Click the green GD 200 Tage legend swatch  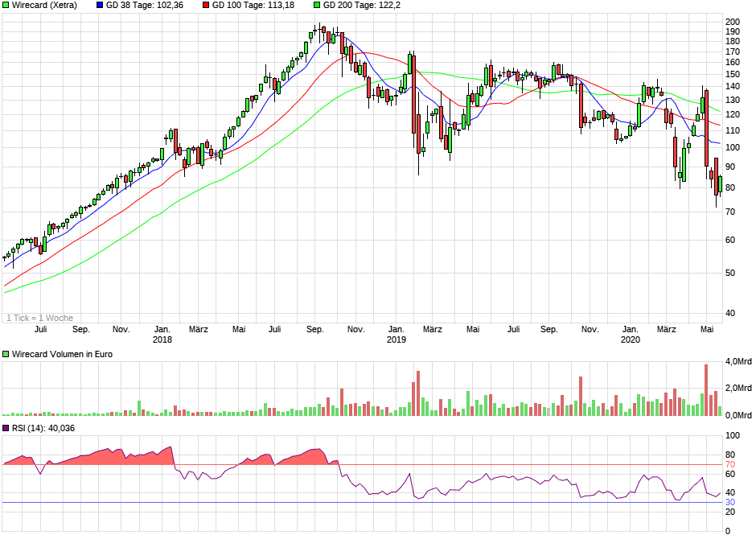[317, 6]
